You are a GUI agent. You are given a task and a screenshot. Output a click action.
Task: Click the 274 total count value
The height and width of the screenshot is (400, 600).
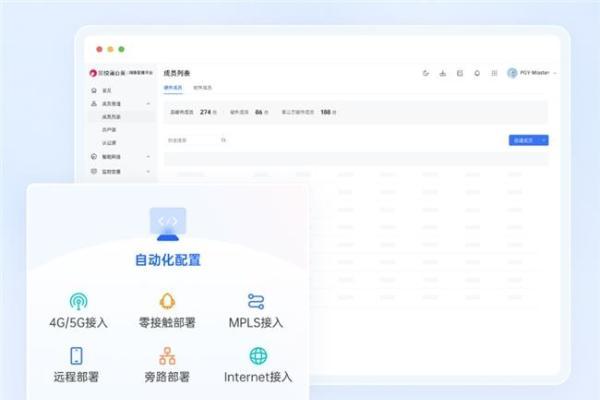205,112
